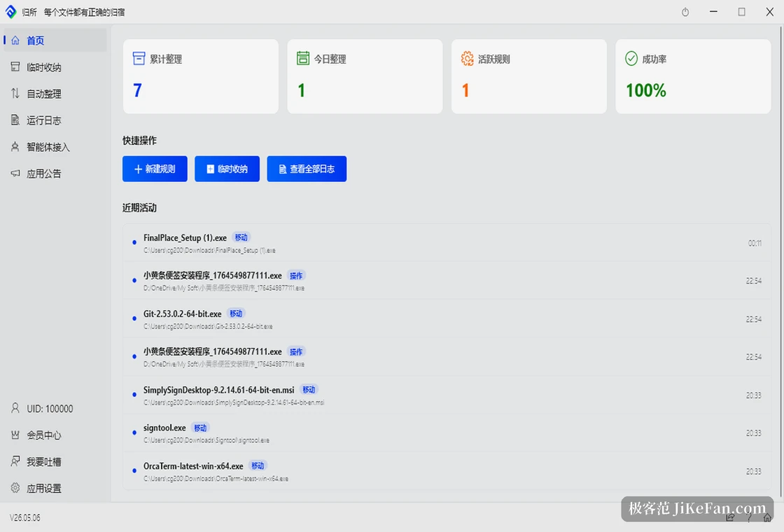Click the V26.05.06 version label
The width and height of the screenshot is (784, 532).
(25, 518)
